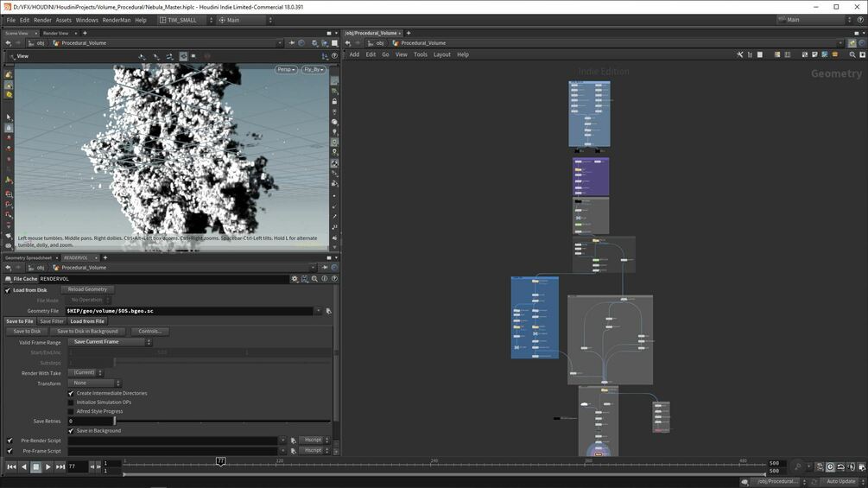Click the Save to Disk button
The image size is (868, 488).
tap(27, 332)
